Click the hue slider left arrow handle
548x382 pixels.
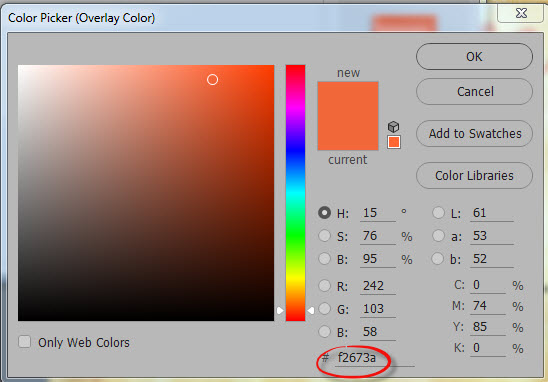click(x=280, y=310)
